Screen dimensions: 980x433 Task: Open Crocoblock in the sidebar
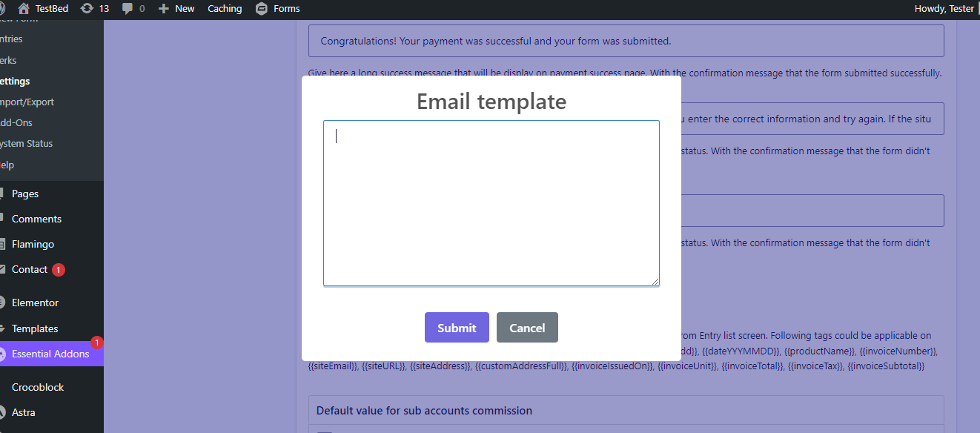pyautogui.click(x=38, y=387)
